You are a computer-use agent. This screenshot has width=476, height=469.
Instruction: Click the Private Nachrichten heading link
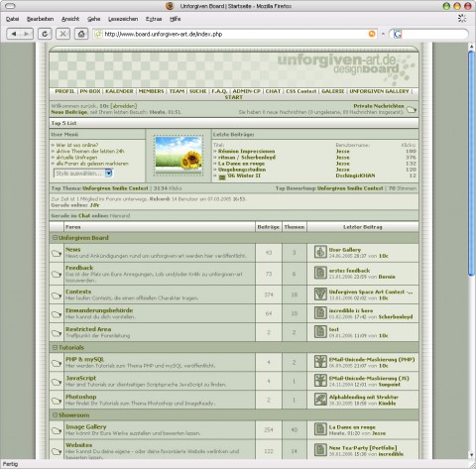tap(379, 106)
